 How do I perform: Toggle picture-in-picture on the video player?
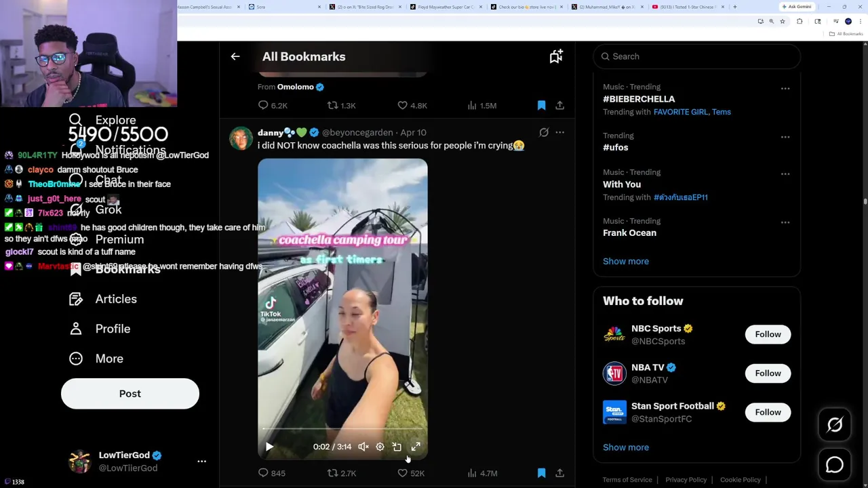coord(397,447)
